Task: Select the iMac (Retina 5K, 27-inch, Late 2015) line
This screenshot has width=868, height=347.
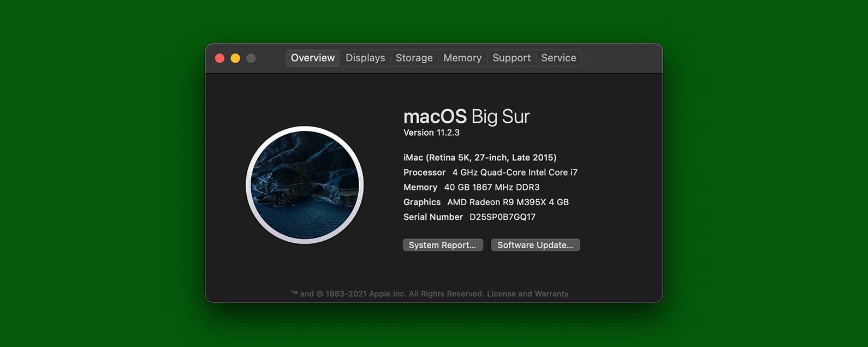Action: click(x=480, y=157)
